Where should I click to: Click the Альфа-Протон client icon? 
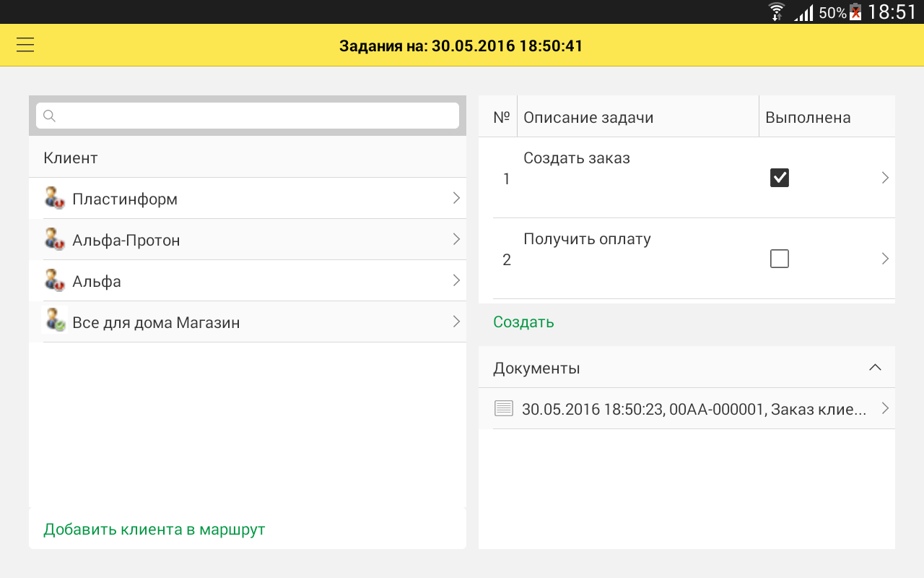55,239
